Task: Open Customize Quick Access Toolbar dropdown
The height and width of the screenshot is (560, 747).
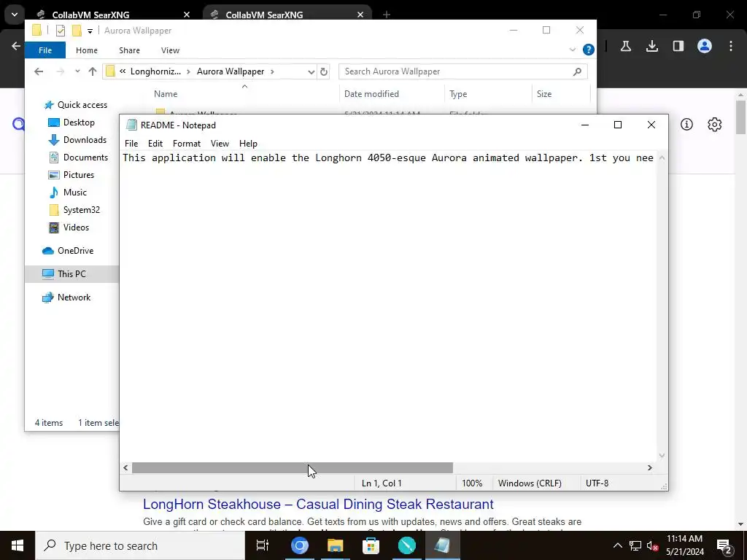Action: [90, 31]
